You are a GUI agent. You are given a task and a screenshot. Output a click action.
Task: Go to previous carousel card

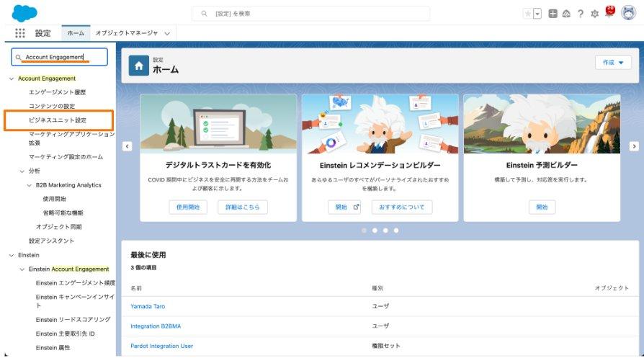128,146
